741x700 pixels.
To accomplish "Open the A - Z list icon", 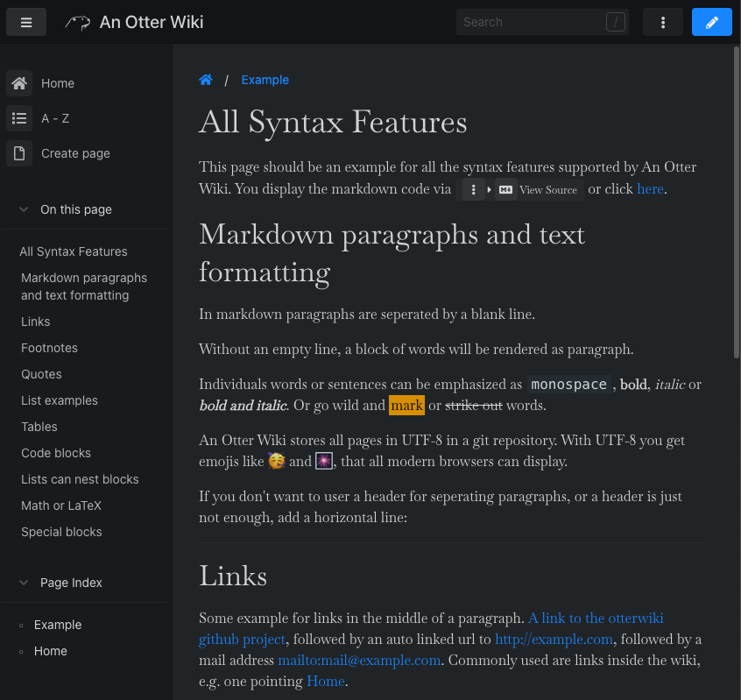I will coord(19,118).
